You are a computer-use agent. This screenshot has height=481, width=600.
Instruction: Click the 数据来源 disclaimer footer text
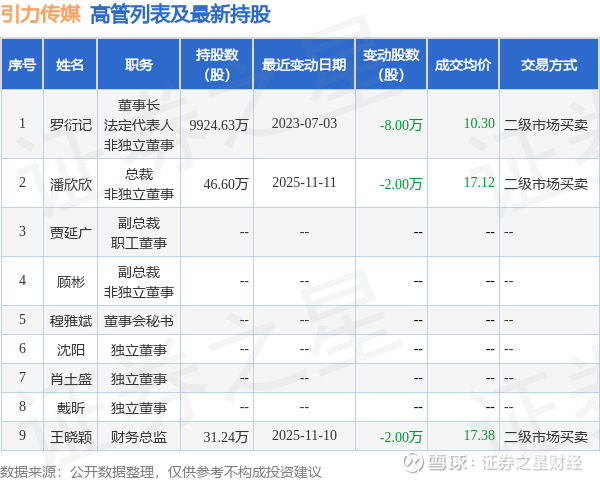point(161,472)
